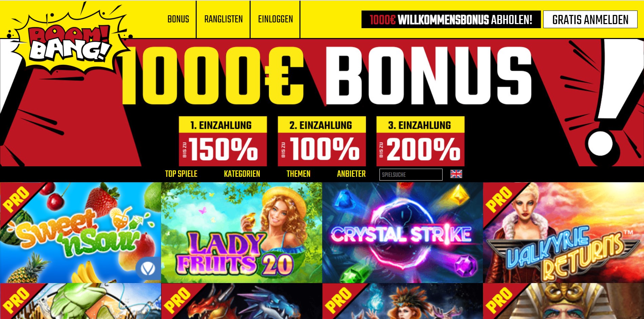Click the Einloggen link
Screen dimensions: 644x319
point(275,19)
